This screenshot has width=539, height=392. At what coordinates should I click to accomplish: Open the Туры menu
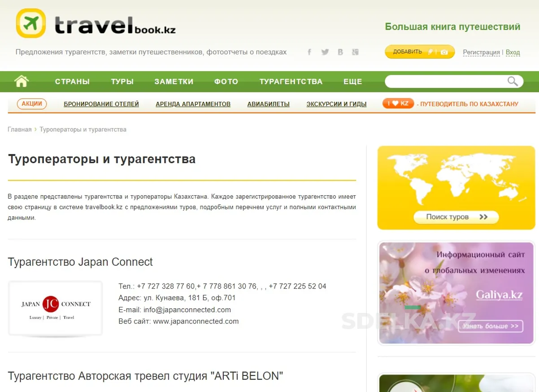[122, 82]
